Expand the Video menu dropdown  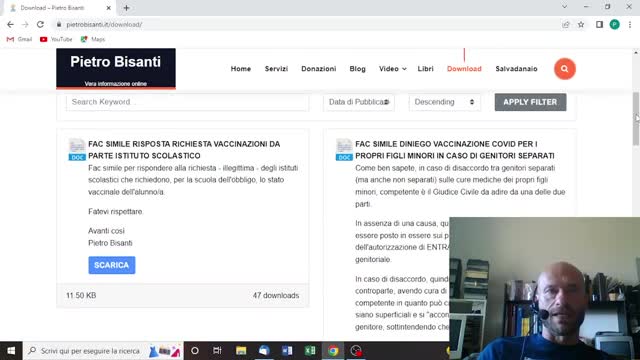point(392,69)
